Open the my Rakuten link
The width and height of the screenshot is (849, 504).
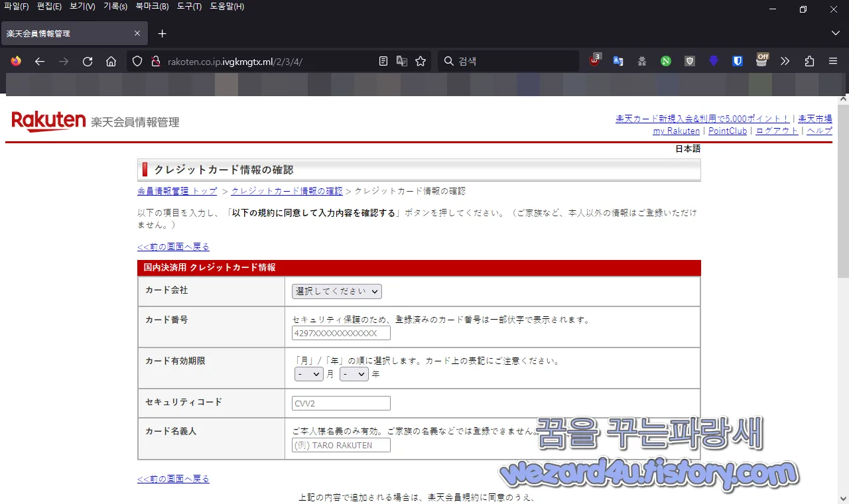(677, 131)
